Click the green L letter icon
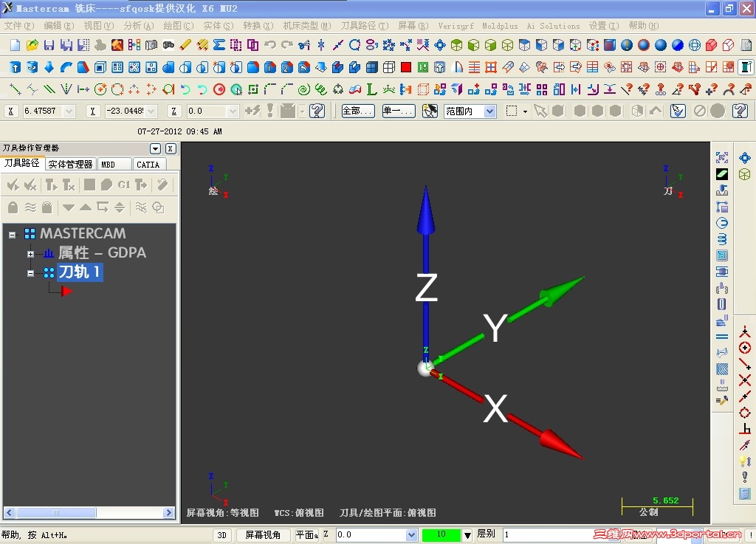The image size is (756, 544). coord(372,89)
